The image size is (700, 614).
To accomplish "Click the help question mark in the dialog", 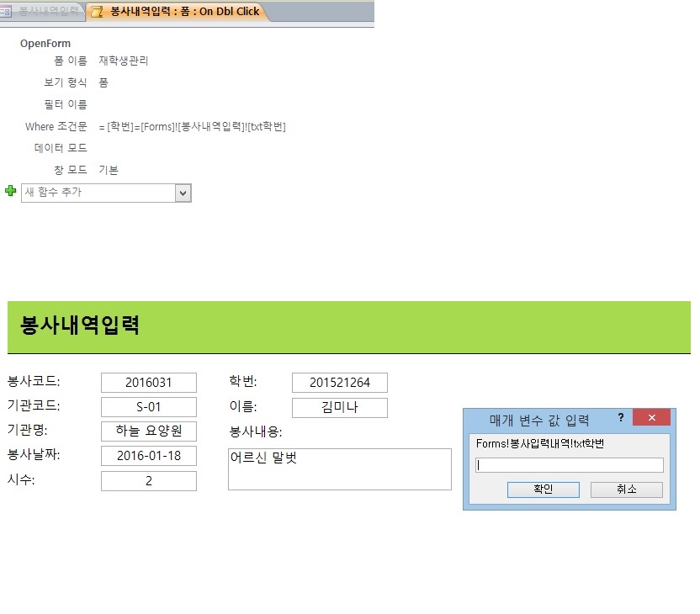I will tap(621, 418).
